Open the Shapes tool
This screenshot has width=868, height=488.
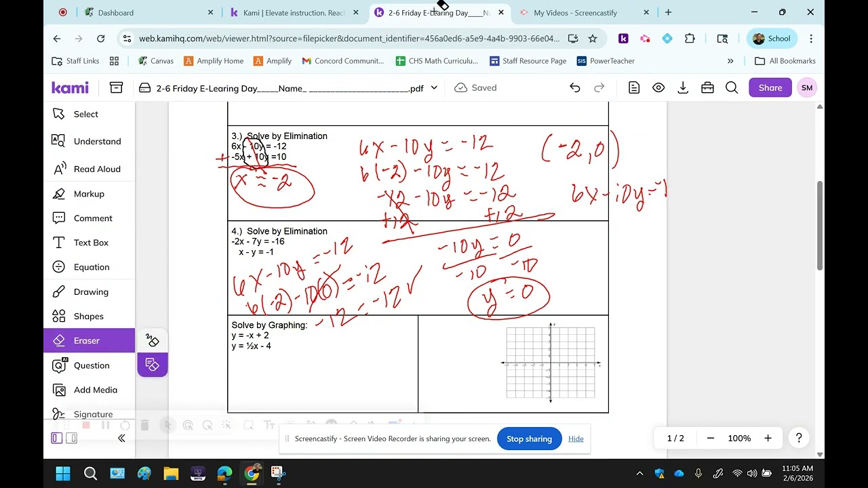pos(89,316)
